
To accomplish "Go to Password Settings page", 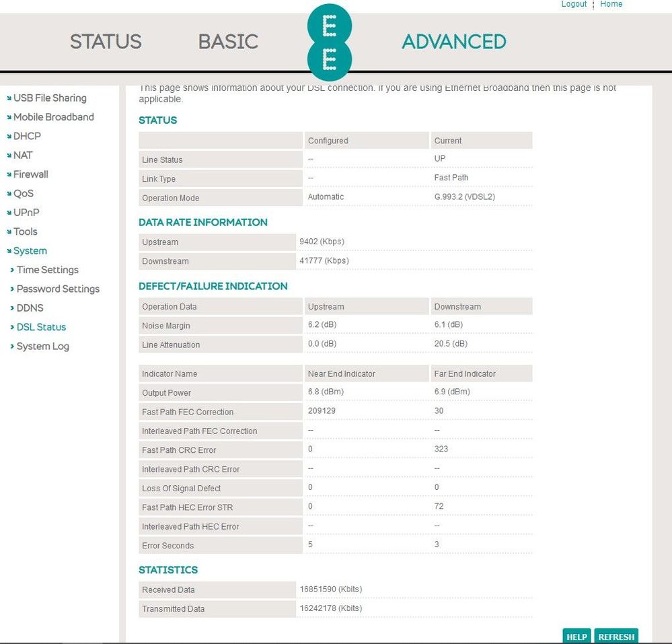I will (58, 289).
